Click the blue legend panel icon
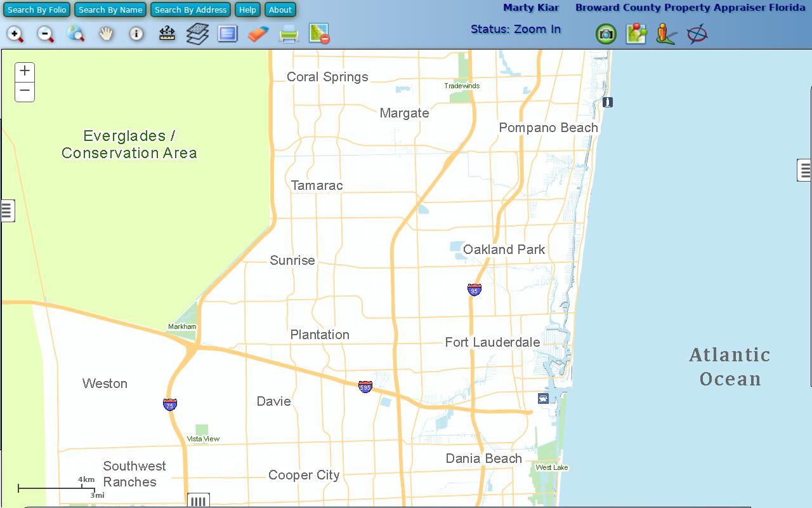Viewport: 812px width, 508px height. tap(228, 34)
